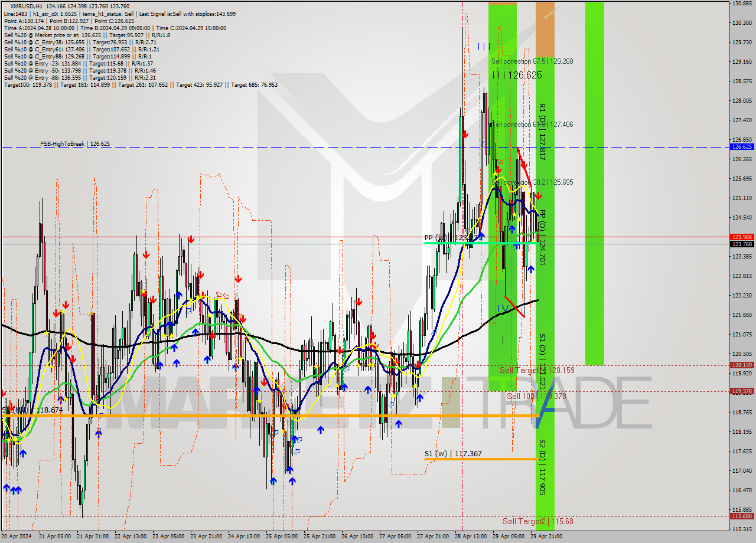
Task: Click the red 119.378 price tag
Action: [x=742, y=391]
